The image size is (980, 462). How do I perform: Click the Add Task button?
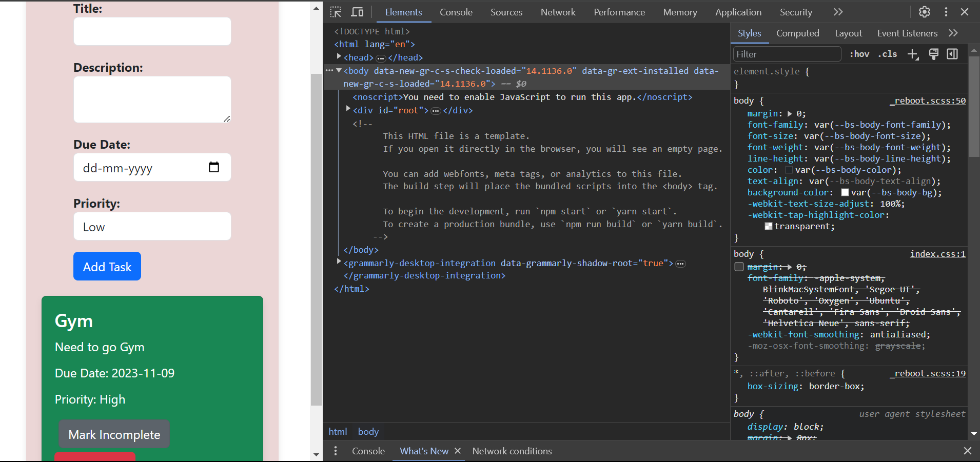107,266
